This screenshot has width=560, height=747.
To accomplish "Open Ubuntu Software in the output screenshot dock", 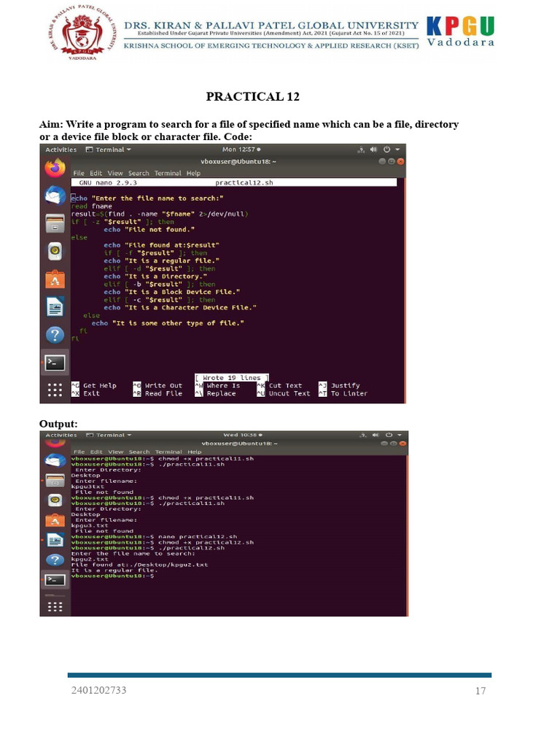I will coord(55,520).
